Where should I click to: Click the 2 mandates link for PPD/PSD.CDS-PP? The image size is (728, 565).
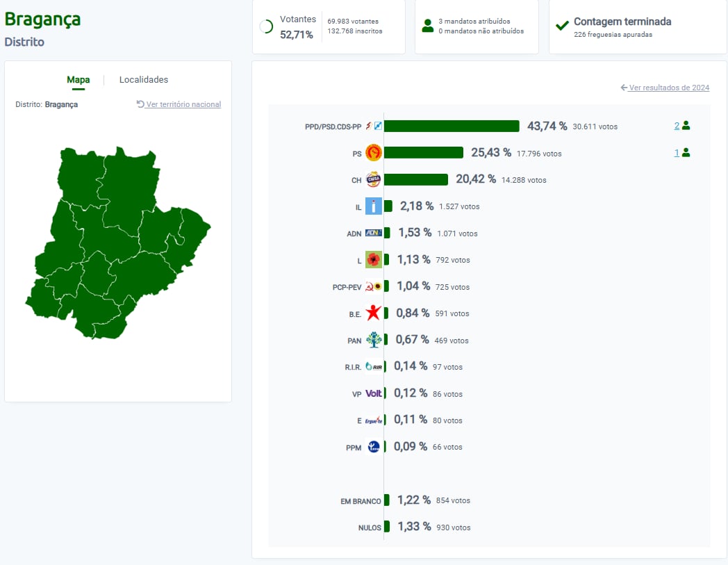coord(677,126)
